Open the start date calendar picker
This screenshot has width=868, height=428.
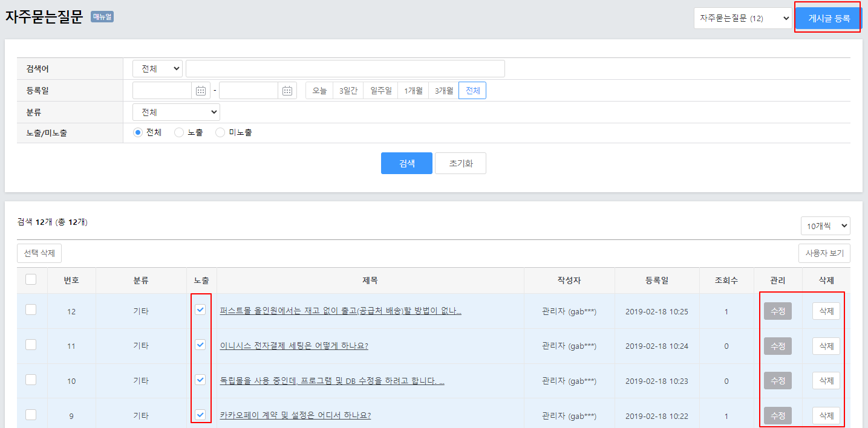point(201,91)
